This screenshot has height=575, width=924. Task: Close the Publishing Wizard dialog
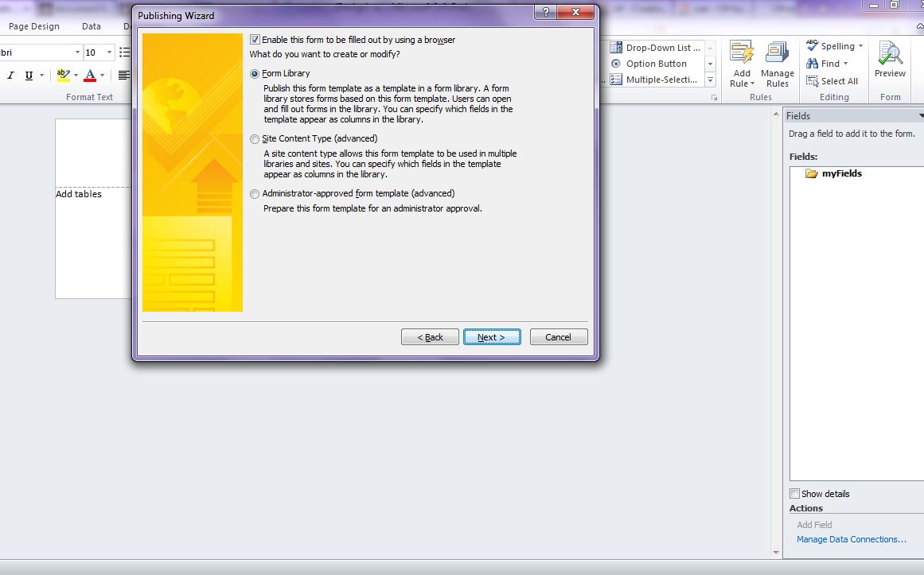[575, 12]
